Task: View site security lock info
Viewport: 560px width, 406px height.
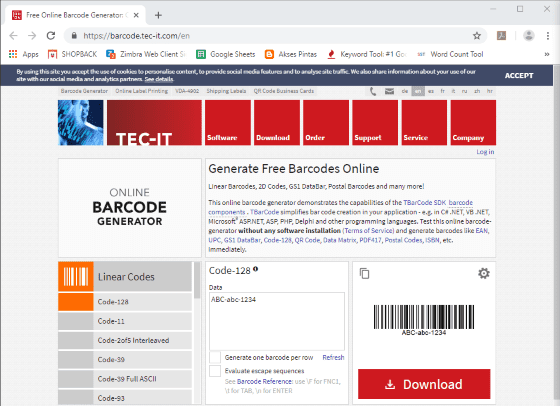Action: [x=74, y=36]
